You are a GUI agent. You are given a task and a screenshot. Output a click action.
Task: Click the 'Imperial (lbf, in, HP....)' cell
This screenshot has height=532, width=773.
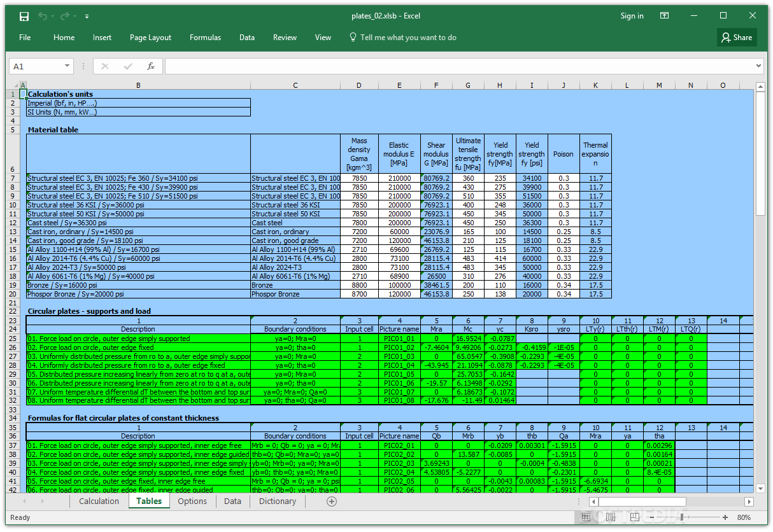[x=138, y=103]
